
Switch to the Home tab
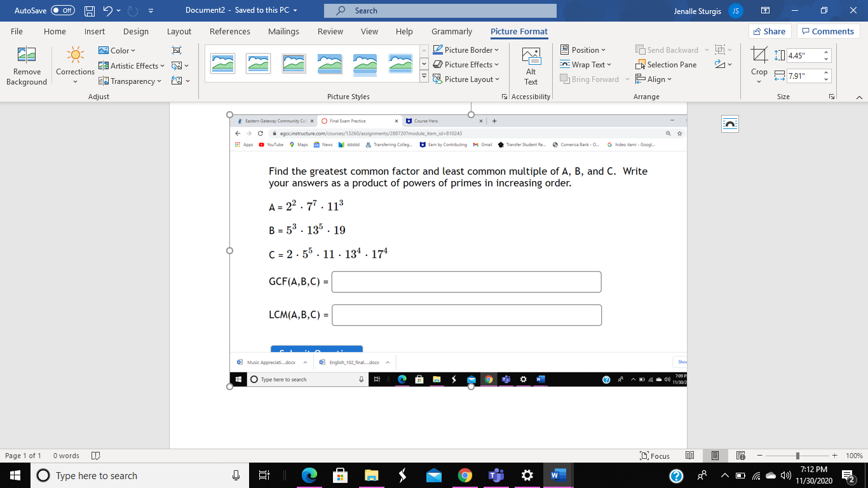click(55, 31)
